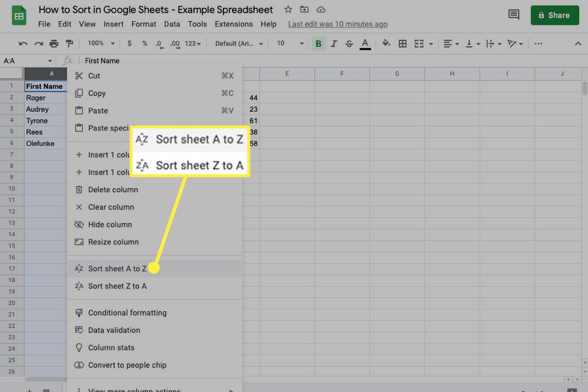Click into the formula bar field
Screen dimensions: 588x392
334,61
